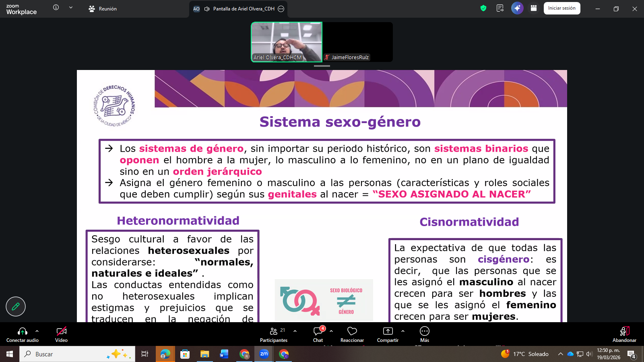
Task: Click Compartir to share your screen
Action: coord(387,334)
